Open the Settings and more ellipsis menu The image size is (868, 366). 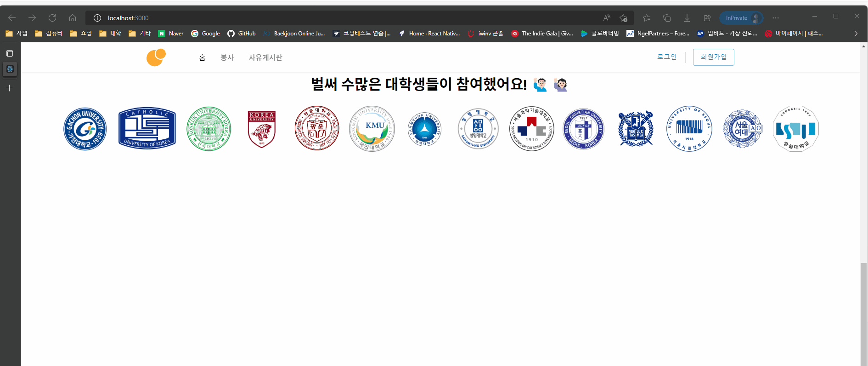(x=776, y=18)
